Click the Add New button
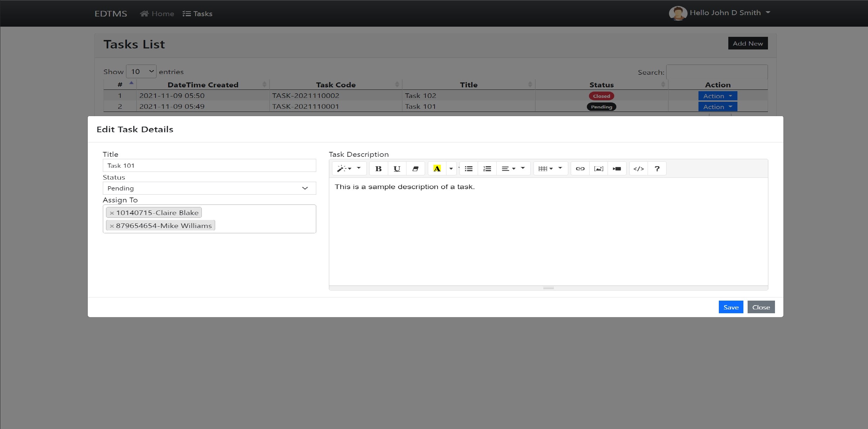868x429 pixels. coord(748,43)
